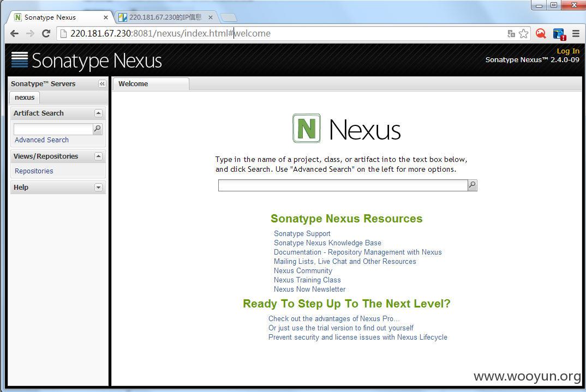This screenshot has height=392, width=586.
Task: Collapse the Artifact Search section
Action: 98,113
